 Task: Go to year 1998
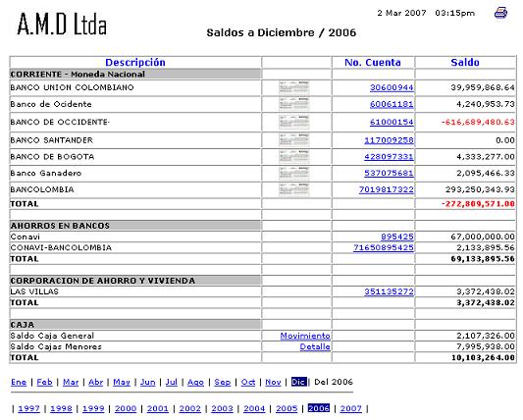[x=61, y=408]
